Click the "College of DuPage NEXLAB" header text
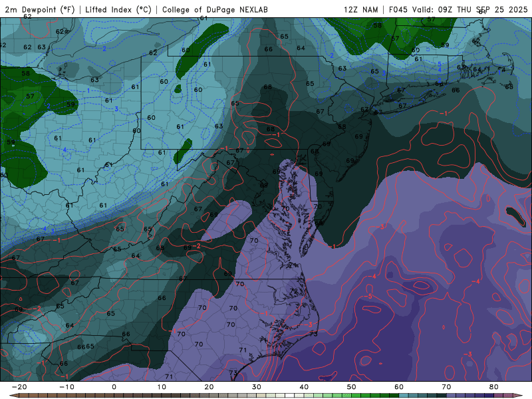 coord(215,10)
